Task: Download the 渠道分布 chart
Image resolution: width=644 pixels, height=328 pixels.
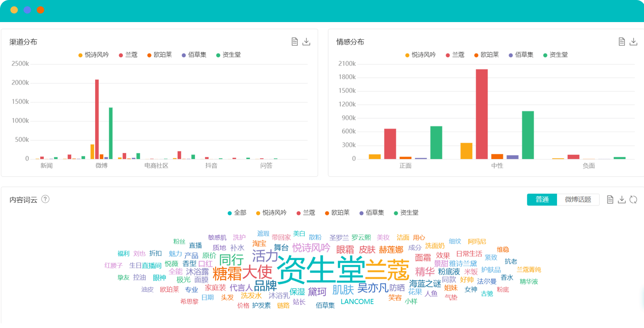Action: [306, 42]
